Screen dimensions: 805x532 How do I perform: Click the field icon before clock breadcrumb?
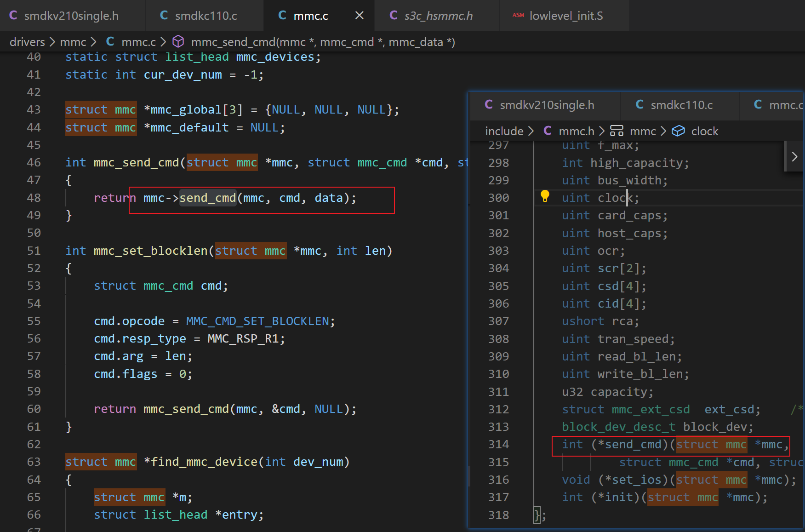[678, 131]
